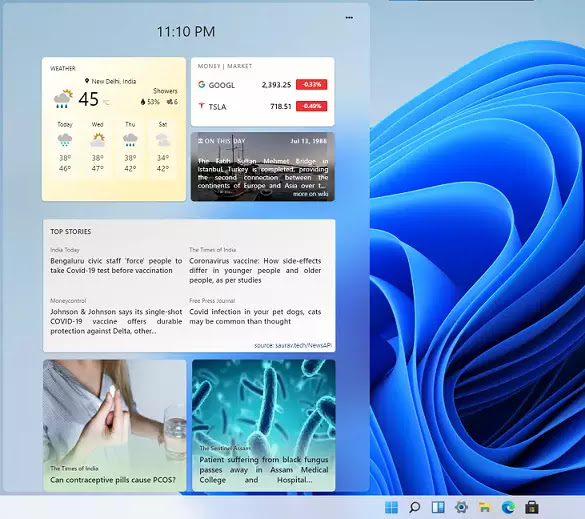This screenshot has width=585, height=519.
Task: Open black fungus Assam news card
Action: (263, 425)
